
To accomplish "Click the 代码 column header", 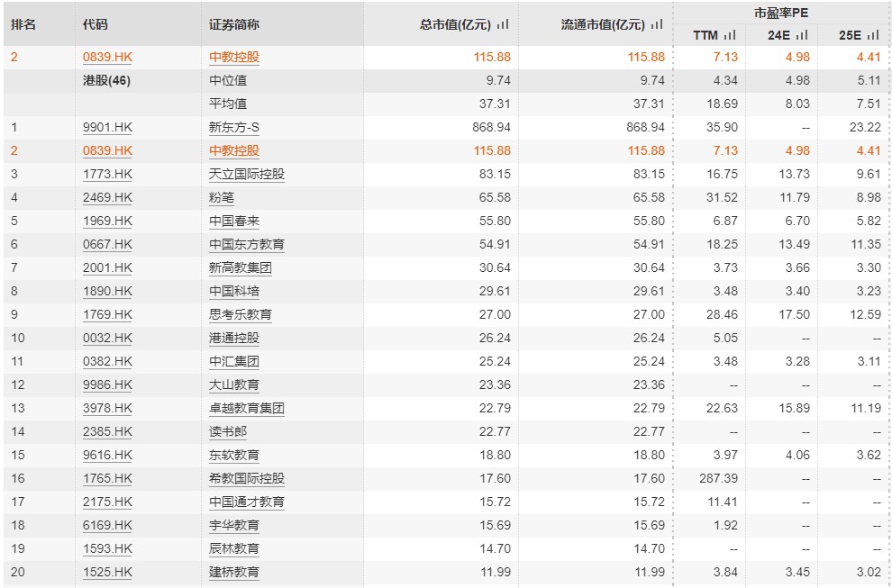I will pyautogui.click(x=95, y=25).
